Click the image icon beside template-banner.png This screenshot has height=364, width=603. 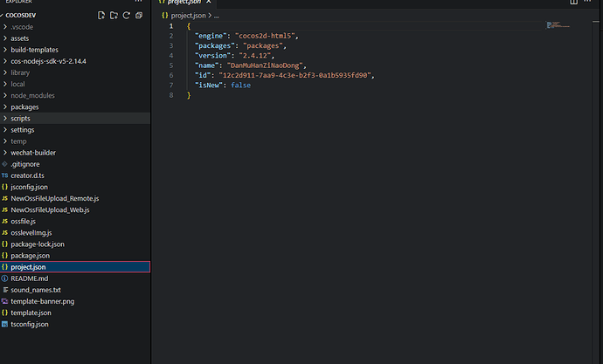(x=5, y=301)
